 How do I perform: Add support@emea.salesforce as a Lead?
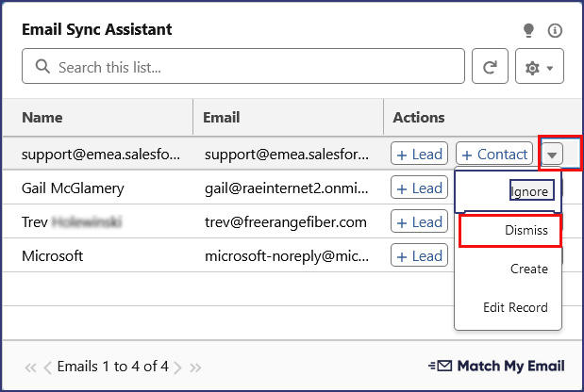tap(419, 155)
